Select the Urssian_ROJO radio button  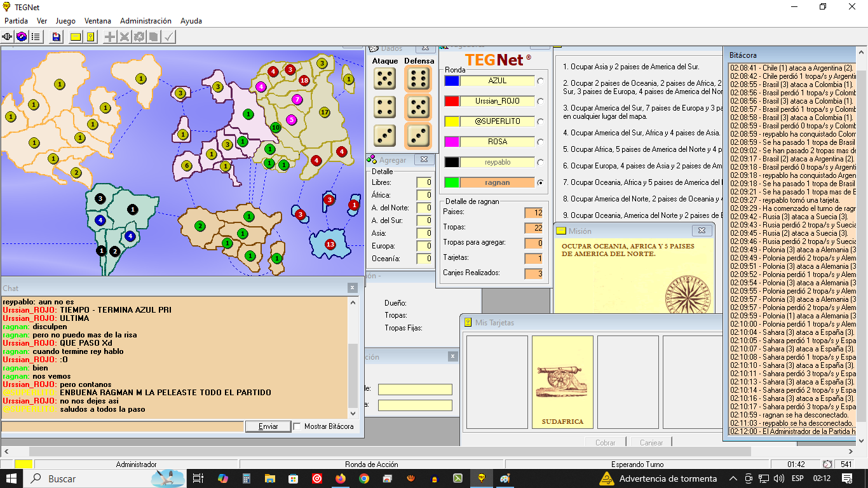541,101
